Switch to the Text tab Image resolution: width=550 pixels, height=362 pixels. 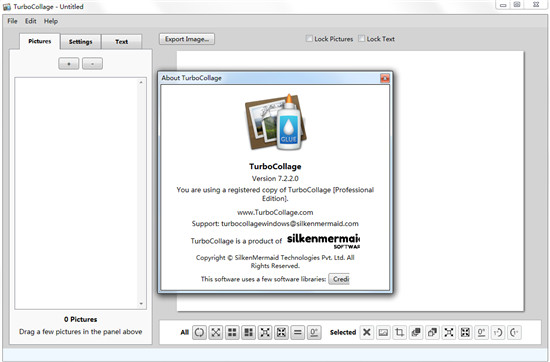[x=122, y=42]
